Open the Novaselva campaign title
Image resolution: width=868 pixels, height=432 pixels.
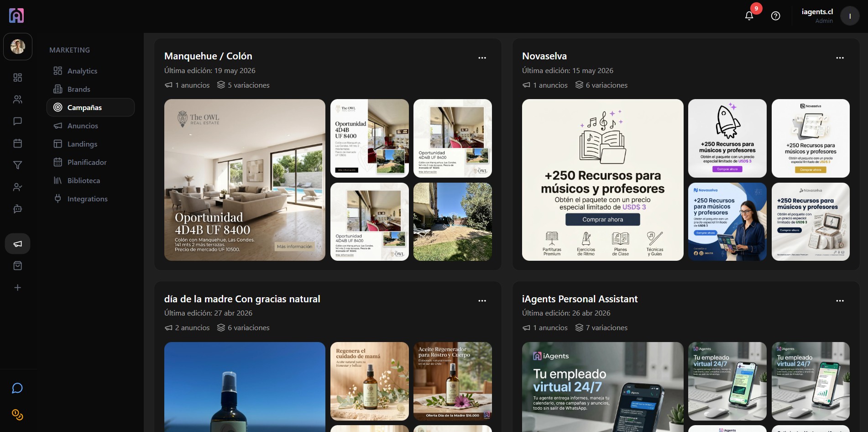coord(544,56)
